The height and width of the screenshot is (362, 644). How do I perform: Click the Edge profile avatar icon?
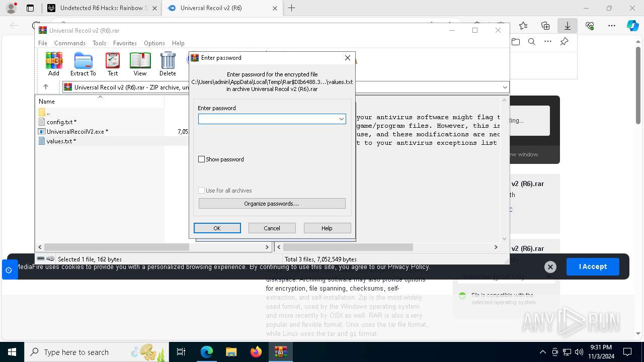11,8
